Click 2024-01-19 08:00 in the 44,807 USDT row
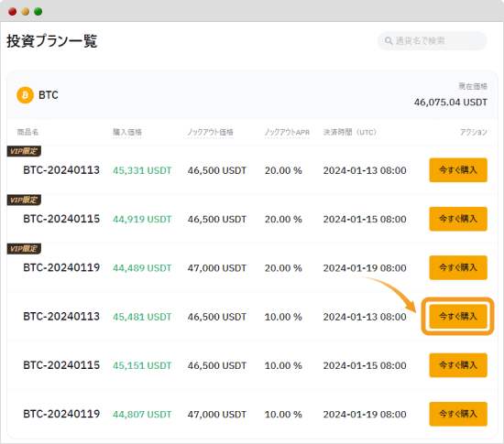Viewport: 504px width, 444px height. [x=365, y=415]
